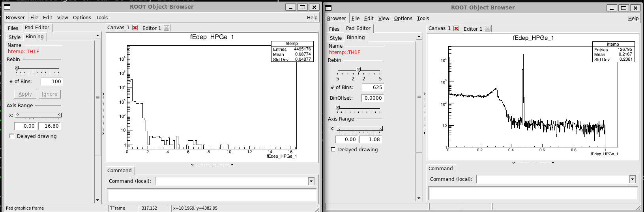Open the Tools menu in right window
This screenshot has height=212, width=644.
423,19
